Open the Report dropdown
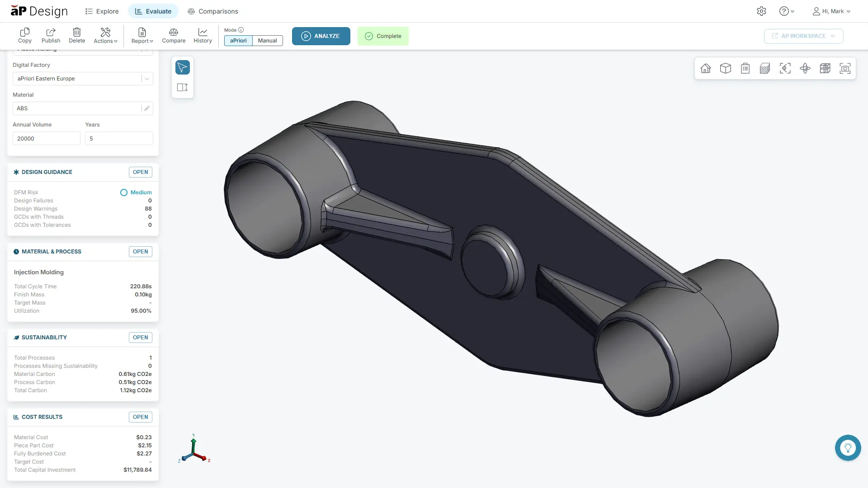Viewport: 868px width, 488px height. coord(142,36)
